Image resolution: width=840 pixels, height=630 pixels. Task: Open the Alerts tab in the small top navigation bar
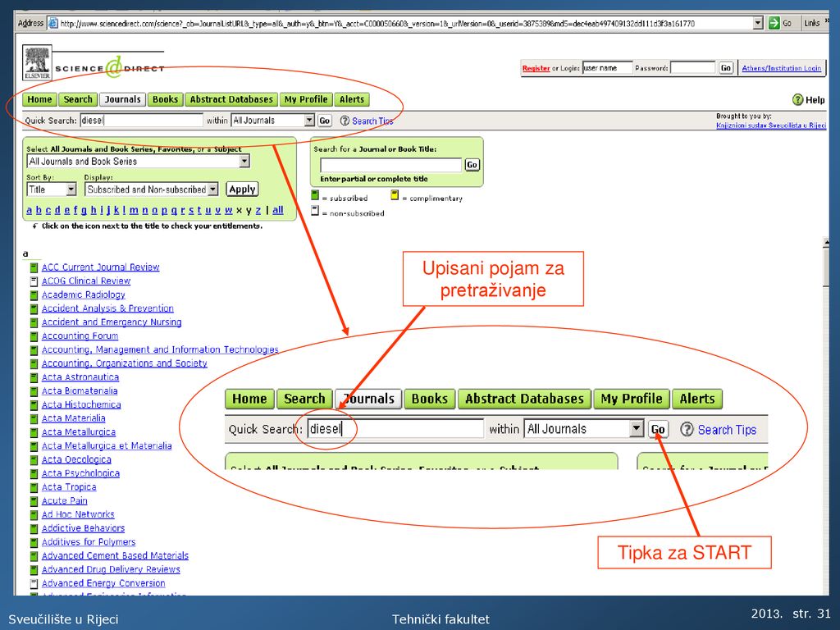pos(352,99)
